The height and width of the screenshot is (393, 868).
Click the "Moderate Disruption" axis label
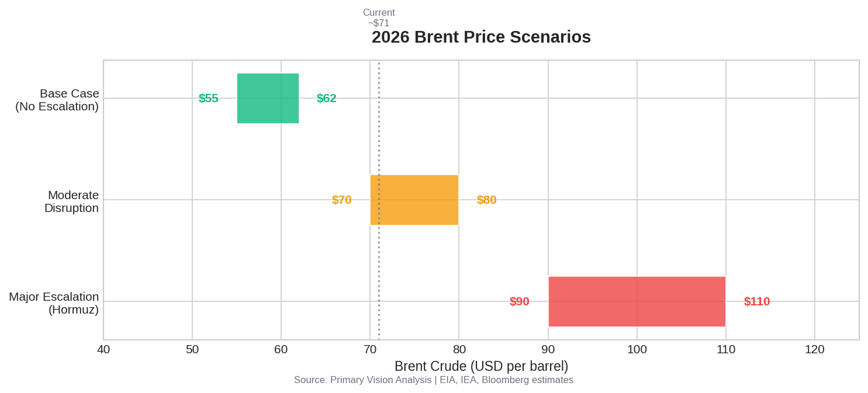(x=72, y=201)
